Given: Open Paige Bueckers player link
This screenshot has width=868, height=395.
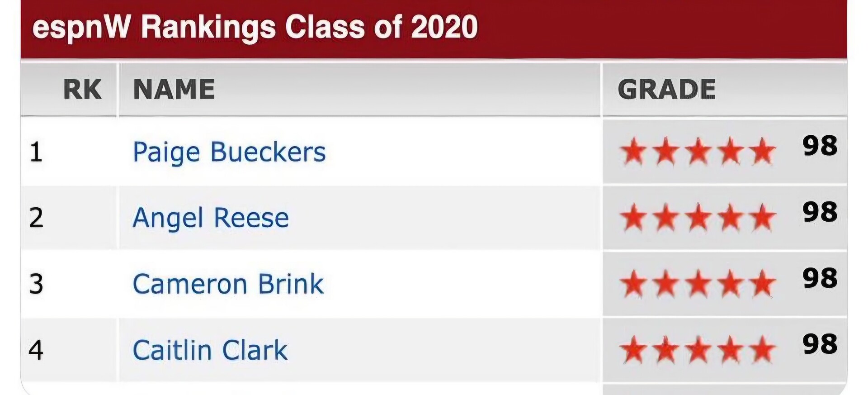Looking at the screenshot, I should click(229, 152).
